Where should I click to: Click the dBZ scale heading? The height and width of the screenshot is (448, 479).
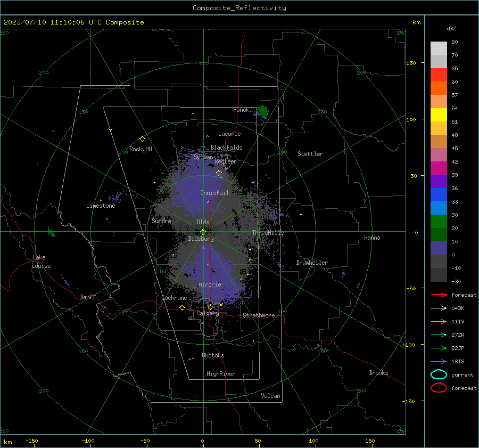click(x=451, y=28)
